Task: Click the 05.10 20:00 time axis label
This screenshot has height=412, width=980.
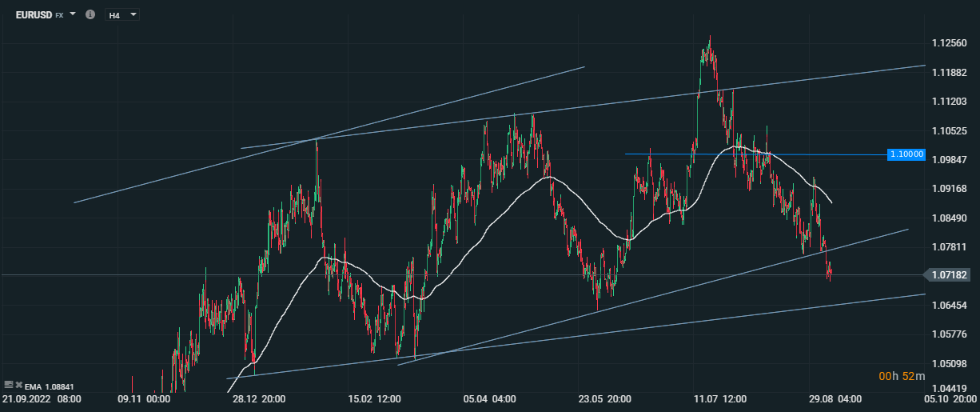Action: point(950,398)
